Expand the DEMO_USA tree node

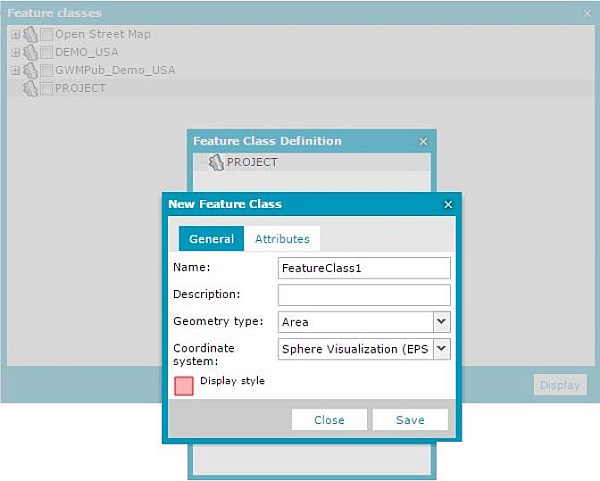[x=15, y=52]
